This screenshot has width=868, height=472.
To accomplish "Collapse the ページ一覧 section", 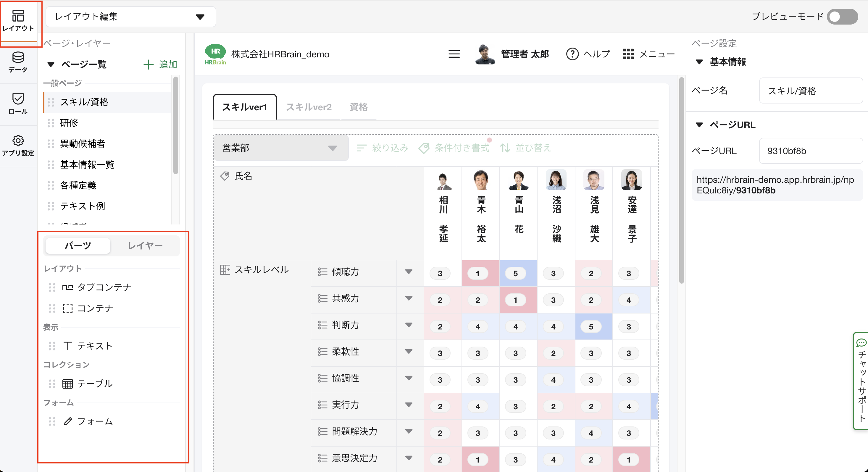I will 51,64.
